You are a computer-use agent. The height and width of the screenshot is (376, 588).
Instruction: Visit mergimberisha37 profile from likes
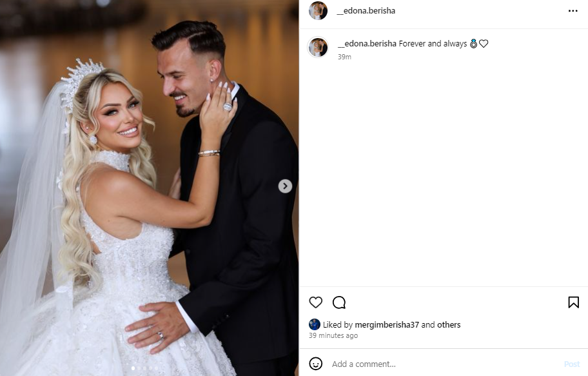point(387,325)
